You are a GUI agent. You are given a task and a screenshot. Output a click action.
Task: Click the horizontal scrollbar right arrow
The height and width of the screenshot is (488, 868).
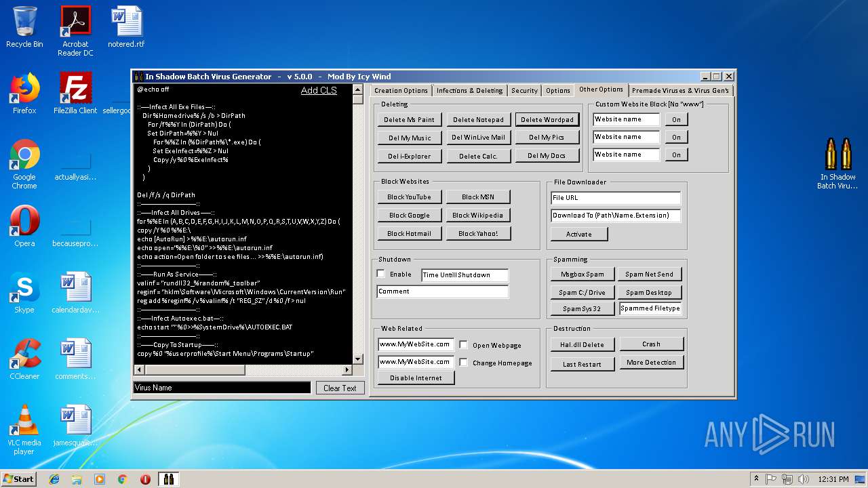point(347,369)
